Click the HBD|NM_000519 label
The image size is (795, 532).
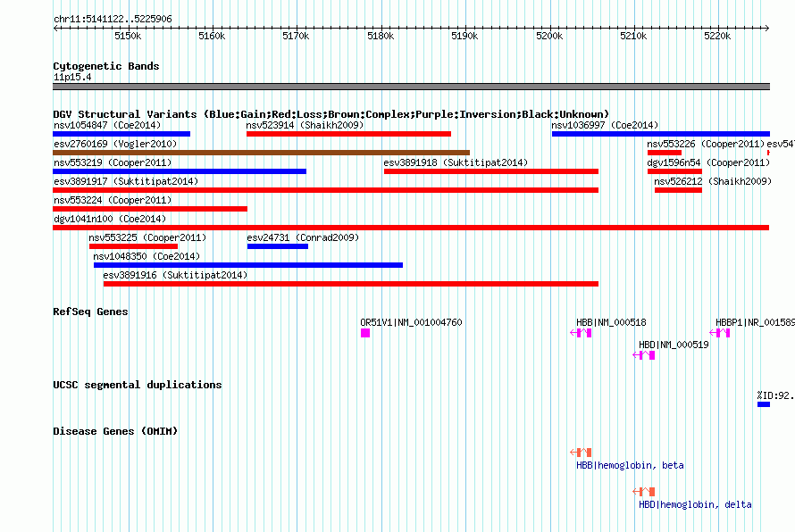tap(674, 345)
